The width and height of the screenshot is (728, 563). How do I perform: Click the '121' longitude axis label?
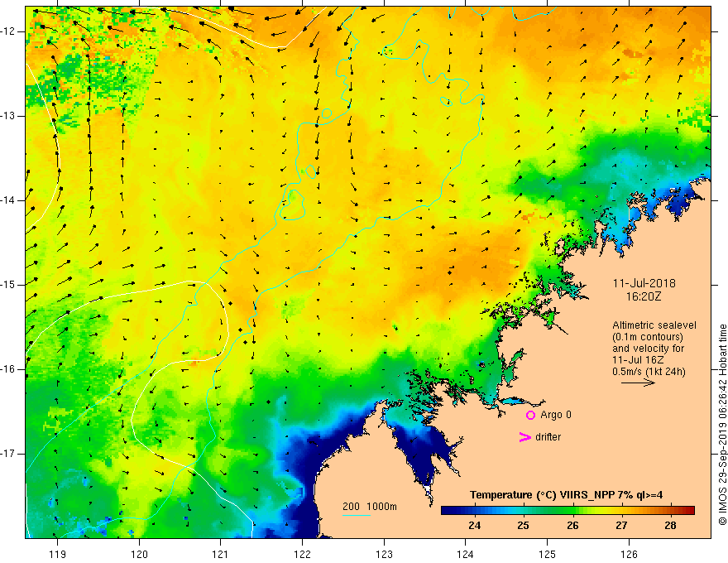[x=221, y=554]
